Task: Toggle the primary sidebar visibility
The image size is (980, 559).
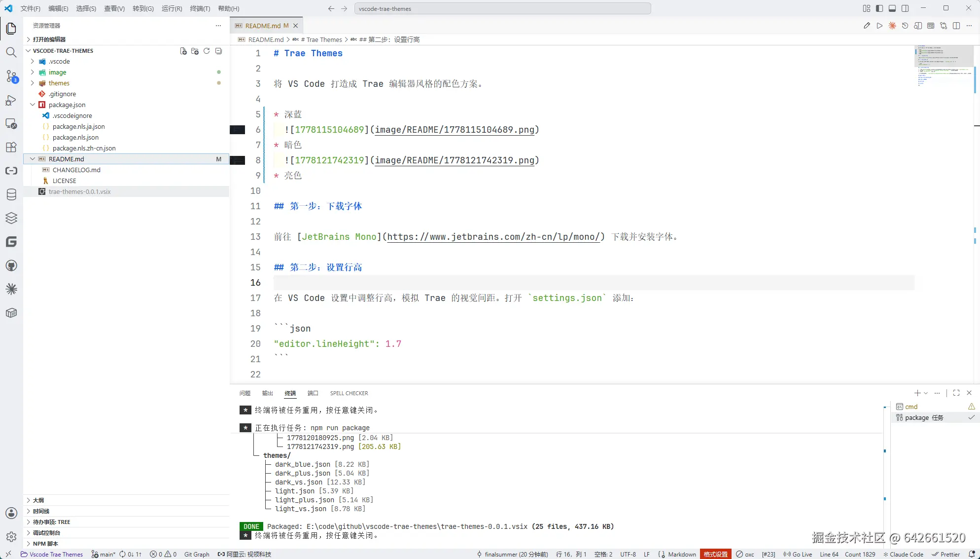Action: point(879,8)
